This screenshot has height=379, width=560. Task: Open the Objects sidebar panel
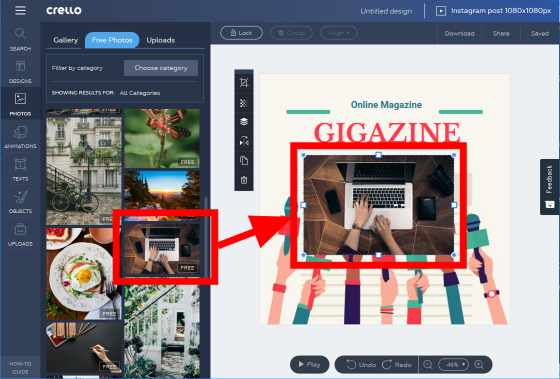pyautogui.click(x=20, y=202)
